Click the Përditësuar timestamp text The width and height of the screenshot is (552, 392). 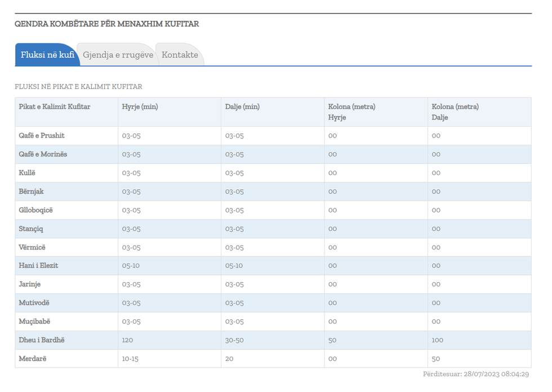[x=475, y=374]
